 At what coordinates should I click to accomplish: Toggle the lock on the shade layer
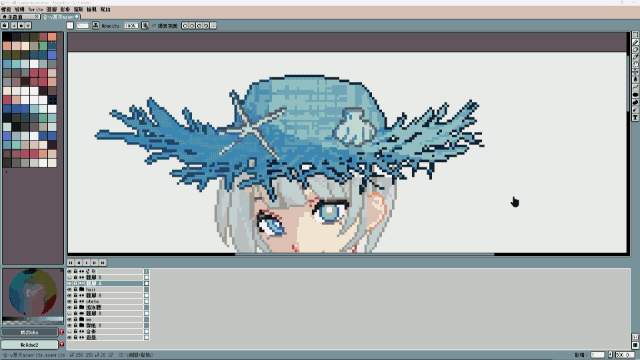(x=76, y=301)
